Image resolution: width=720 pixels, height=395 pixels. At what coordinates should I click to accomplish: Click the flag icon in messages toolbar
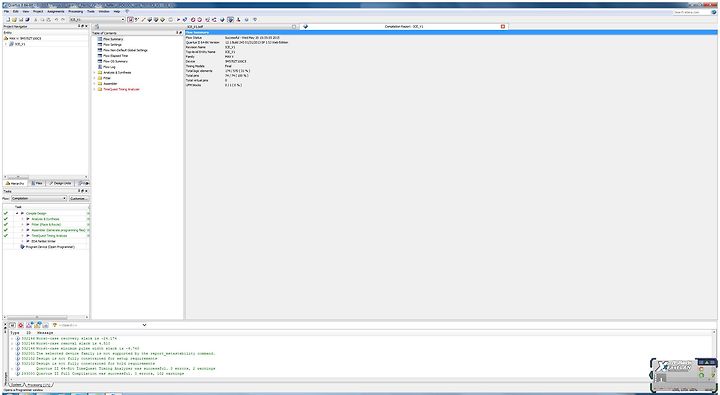[x=45, y=325]
